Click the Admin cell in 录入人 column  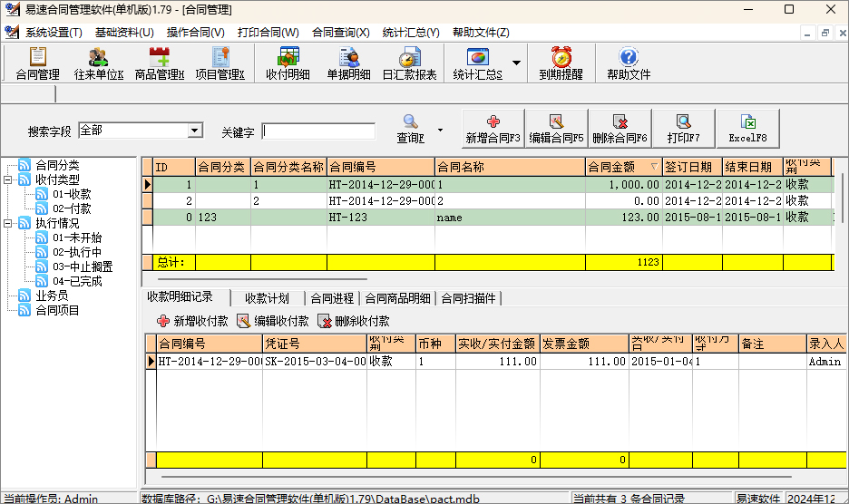(825, 361)
